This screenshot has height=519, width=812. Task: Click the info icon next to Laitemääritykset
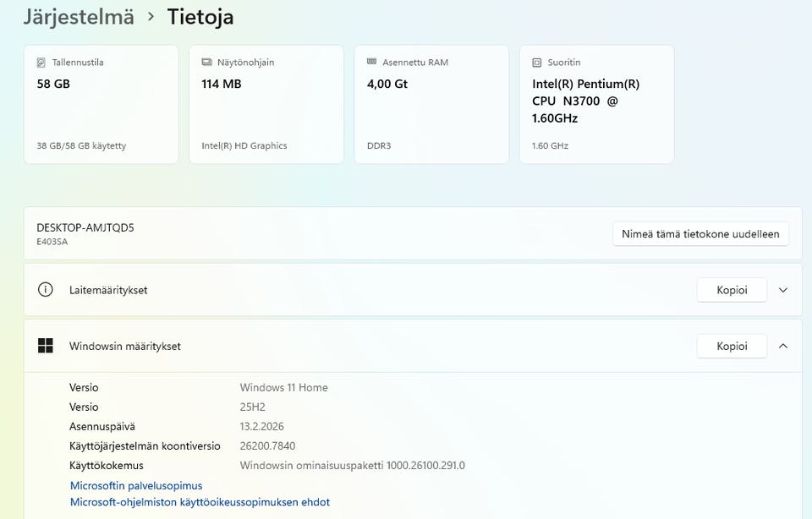click(46, 290)
